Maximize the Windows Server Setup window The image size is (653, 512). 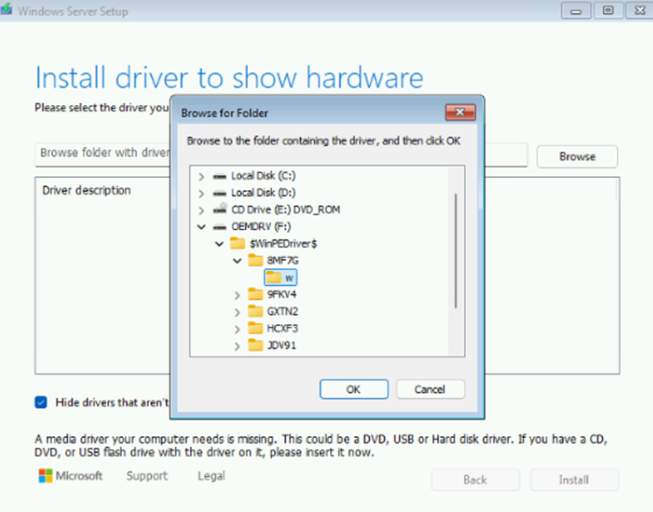click(x=608, y=10)
